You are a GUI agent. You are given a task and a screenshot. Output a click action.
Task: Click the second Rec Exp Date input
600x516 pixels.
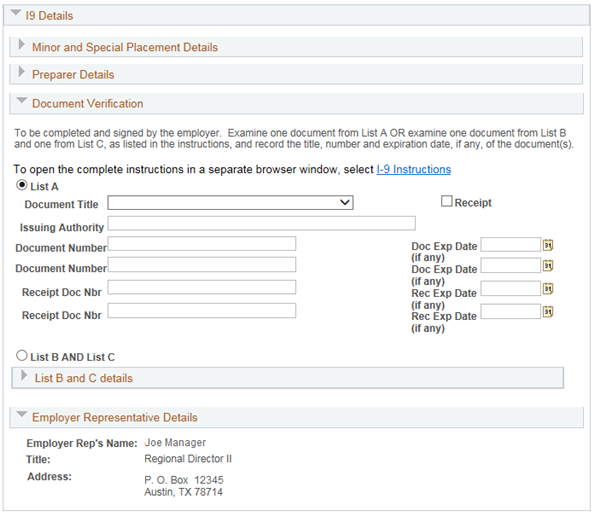tap(510, 311)
